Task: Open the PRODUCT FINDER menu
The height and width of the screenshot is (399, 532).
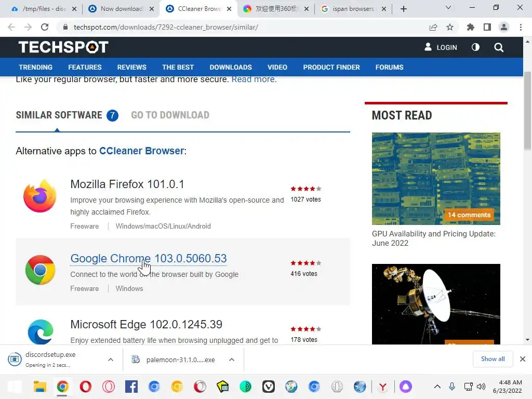Action: point(331,67)
